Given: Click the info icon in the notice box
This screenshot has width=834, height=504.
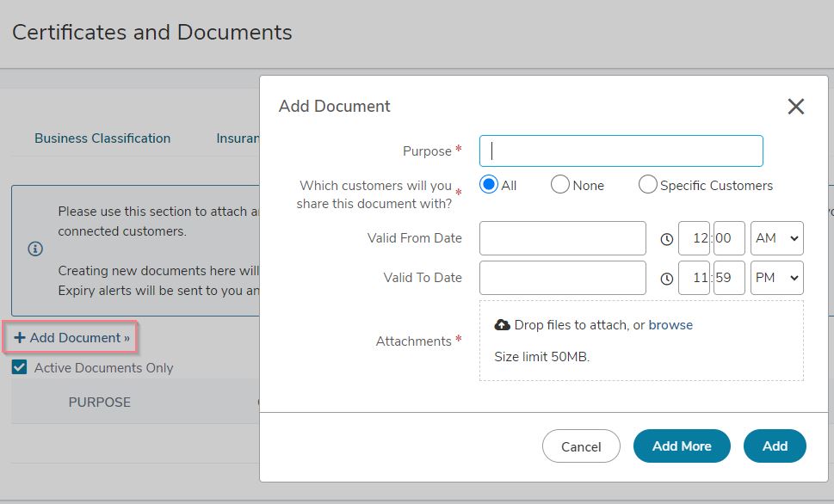Looking at the screenshot, I should tap(35, 249).
